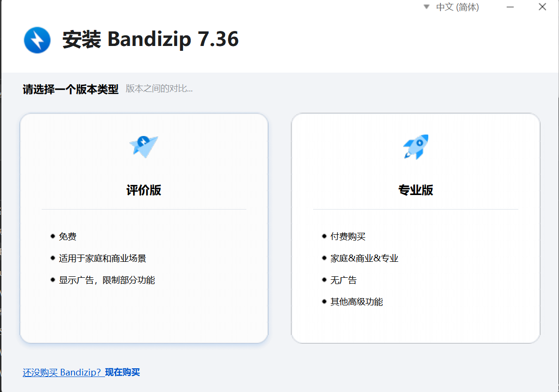Screen dimensions: 559x392
Task: Click the 显示广告，限制部分功能 feature line
Action: pos(107,280)
